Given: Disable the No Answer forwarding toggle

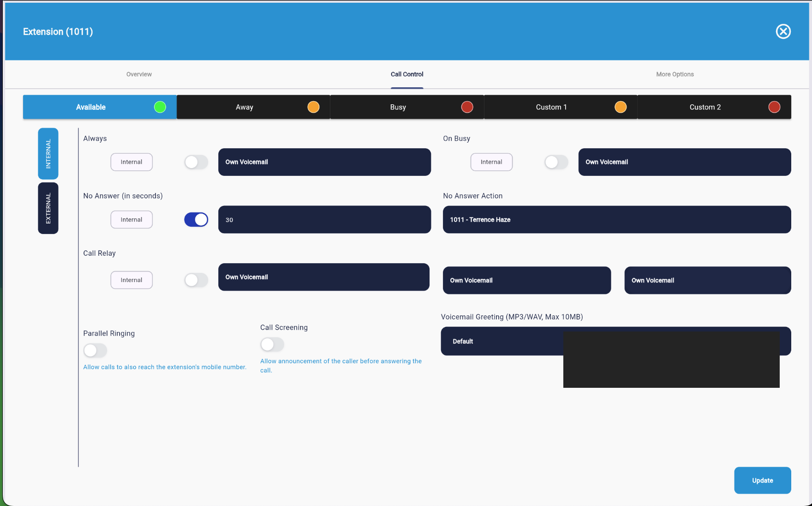Looking at the screenshot, I should [x=196, y=219].
